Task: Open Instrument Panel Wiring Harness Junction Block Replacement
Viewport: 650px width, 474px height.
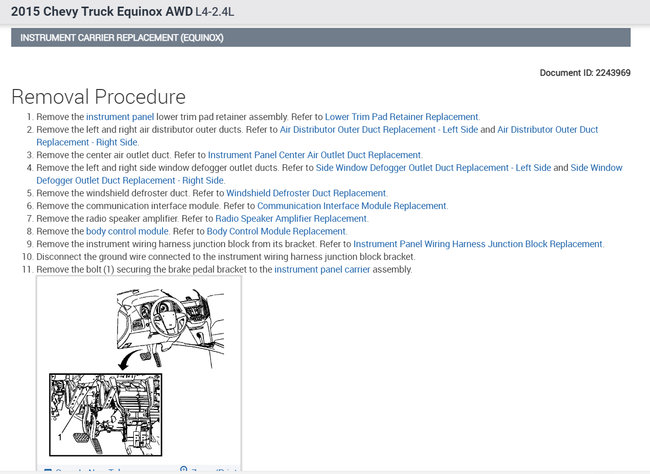Action: [x=478, y=244]
